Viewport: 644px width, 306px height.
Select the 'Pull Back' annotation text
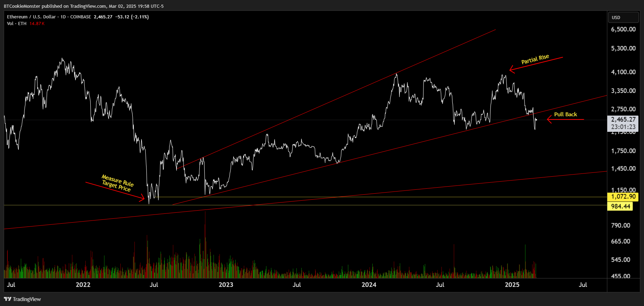click(x=566, y=114)
